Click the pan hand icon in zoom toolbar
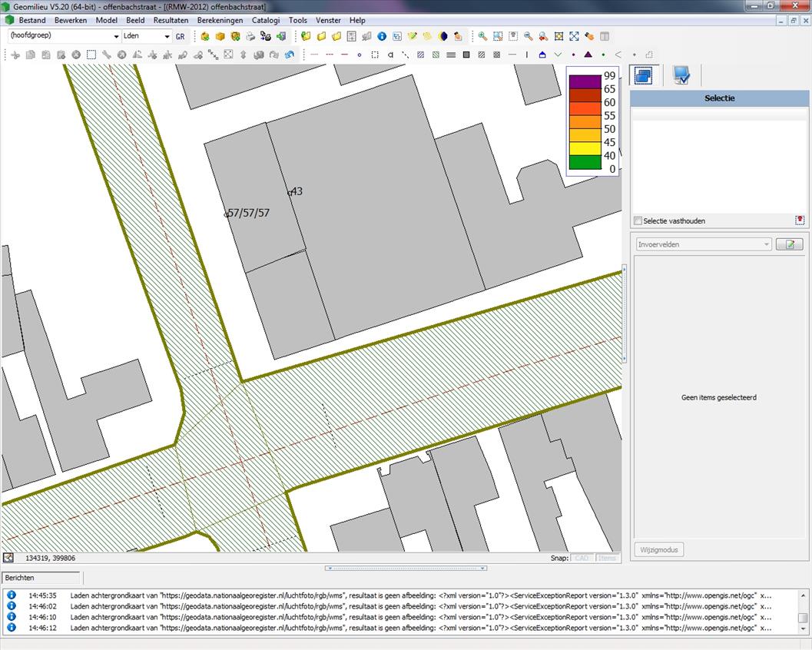The height and width of the screenshot is (650, 812). (x=589, y=36)
